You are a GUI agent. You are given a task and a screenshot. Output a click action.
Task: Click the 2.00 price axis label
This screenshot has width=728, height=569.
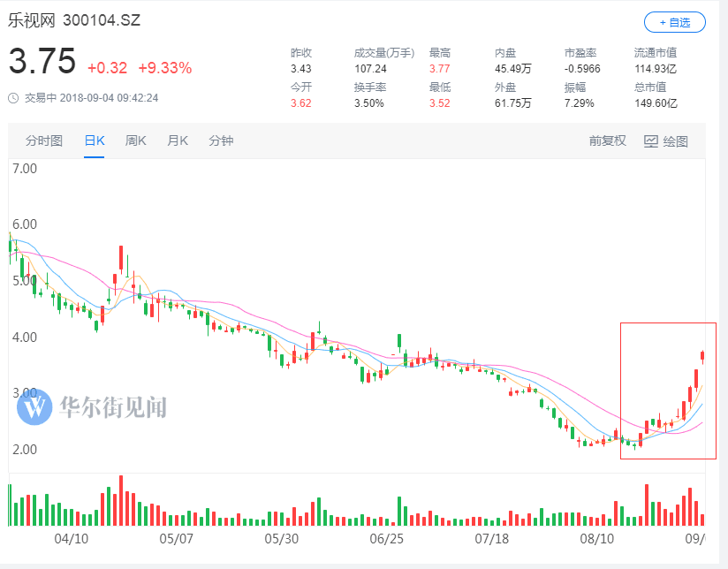(25, 450)
